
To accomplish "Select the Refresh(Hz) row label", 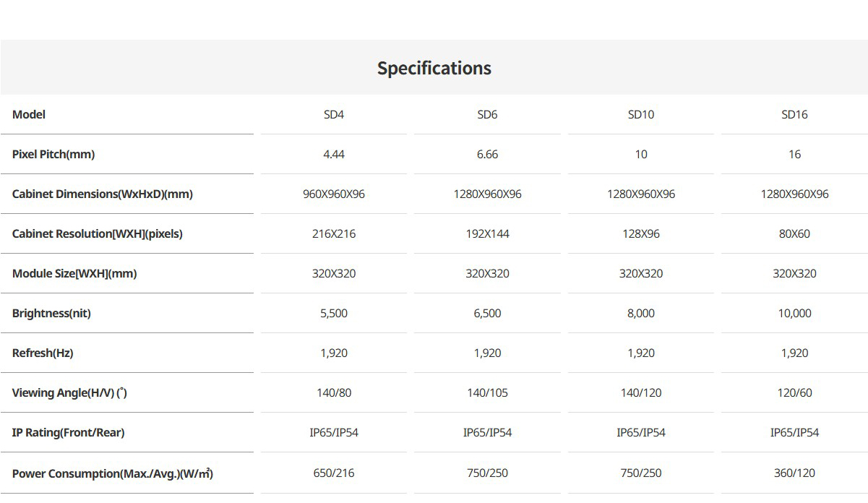I will point(43,353).
